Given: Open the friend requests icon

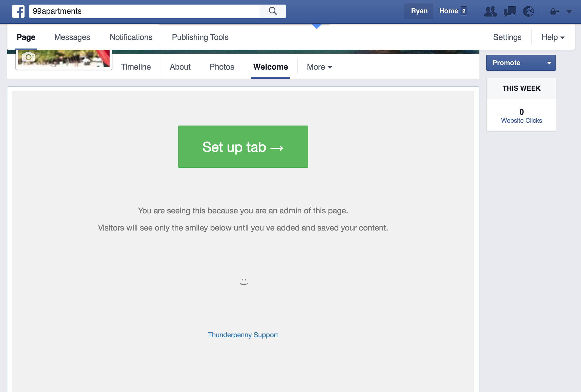Looking at the screenshot, I should coord(490,11).
